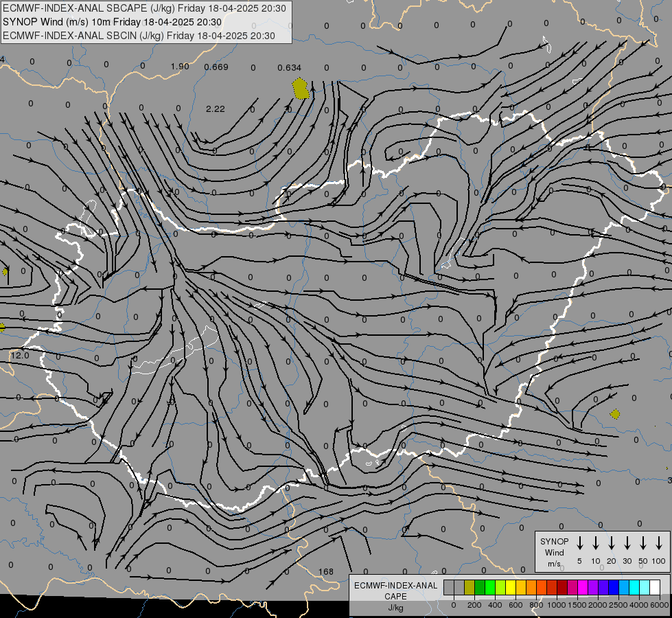Viewport: 672px width, 618px height.
Task: Pick the violet purple CAPE legend swatch
Action: (x=593, y=587)
